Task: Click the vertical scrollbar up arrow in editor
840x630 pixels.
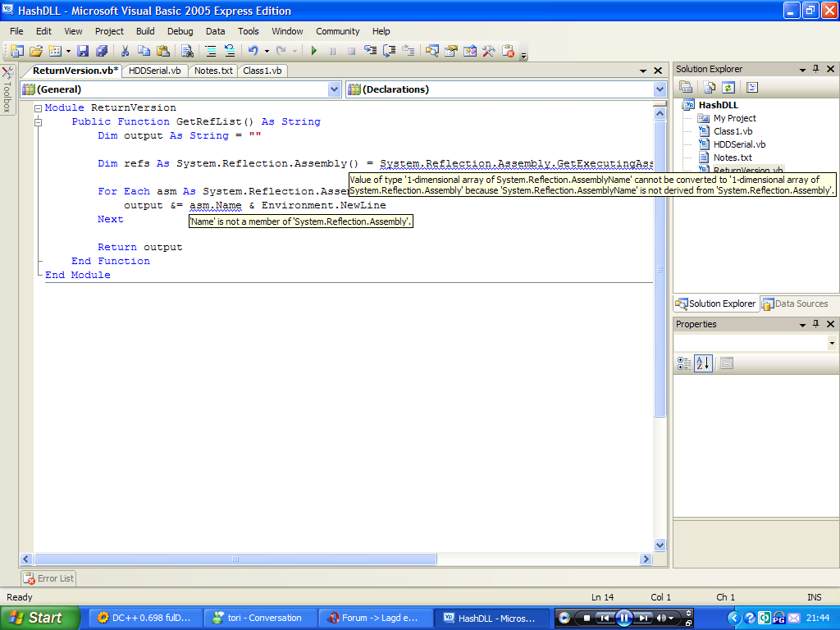Action: [x=660, y=113]
